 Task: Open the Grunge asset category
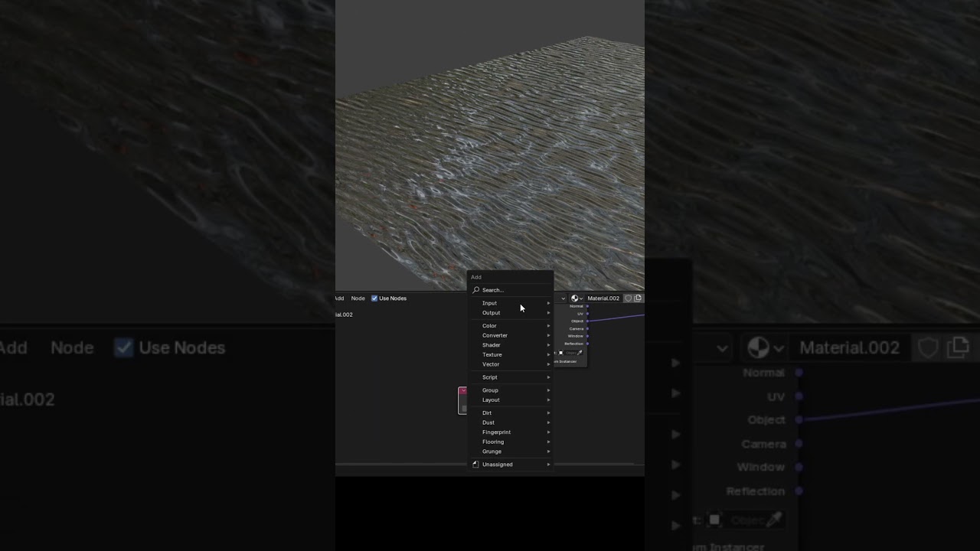[511, 452]
